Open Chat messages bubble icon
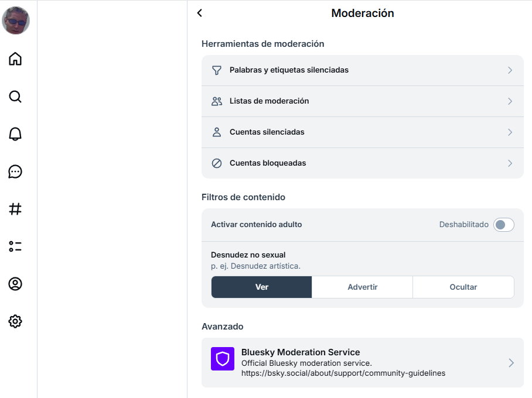 15,171
